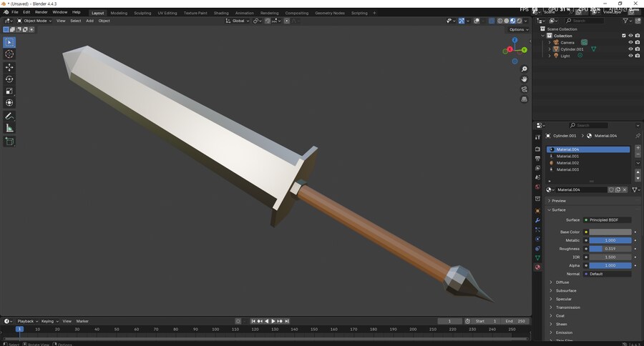Switch to the Shading workspace tab
644x346 pixels.
pyautogui.click(x=221, y=13)
